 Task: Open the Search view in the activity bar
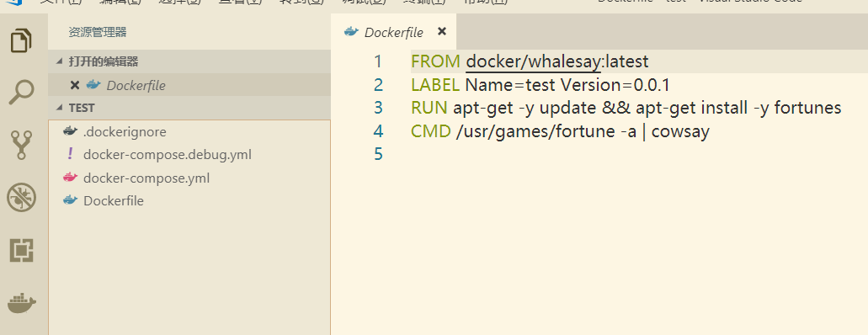(x=22, y=92)
